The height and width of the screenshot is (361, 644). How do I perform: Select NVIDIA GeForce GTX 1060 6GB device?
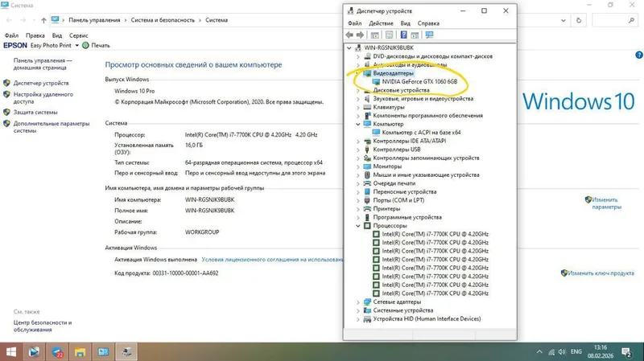pyautogui.click(x=419, y=82)
